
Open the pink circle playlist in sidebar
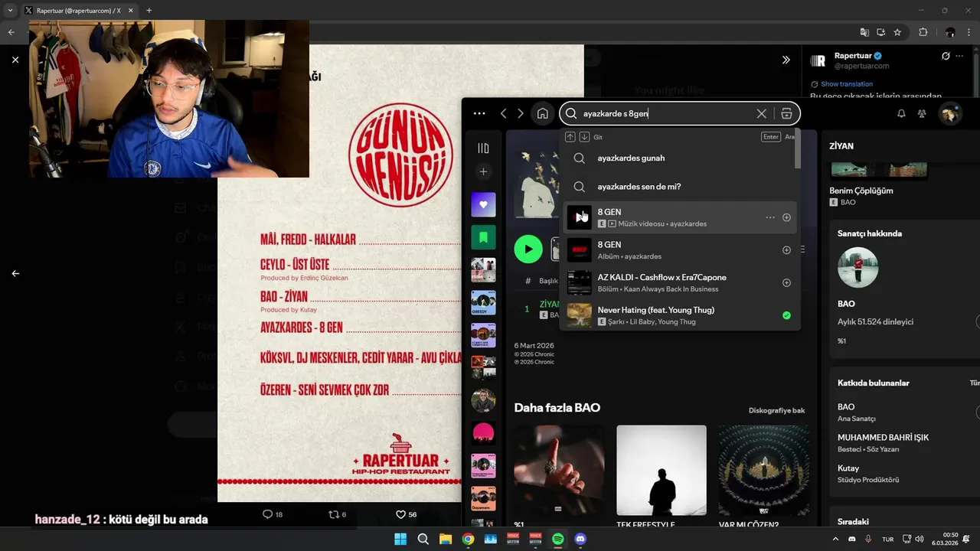click(x=483, y=433)
